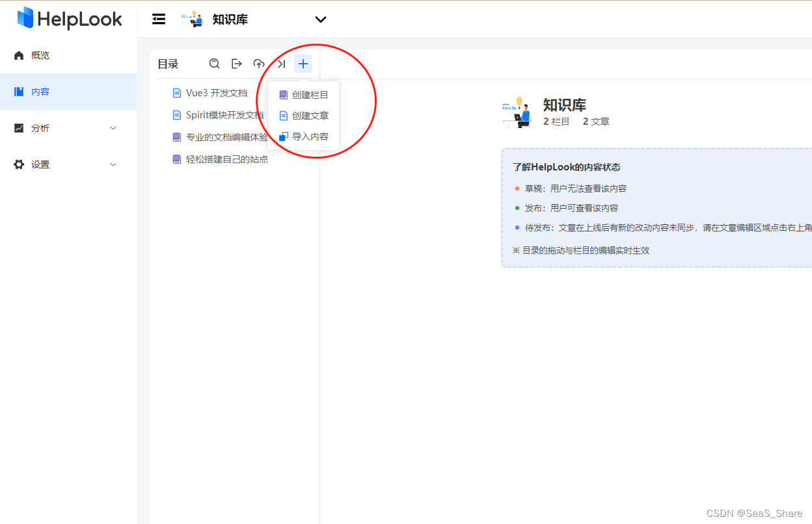Choose 创建栏目 from the add menu
Viewport: 812px width, 524px height.
coord(304,95)
